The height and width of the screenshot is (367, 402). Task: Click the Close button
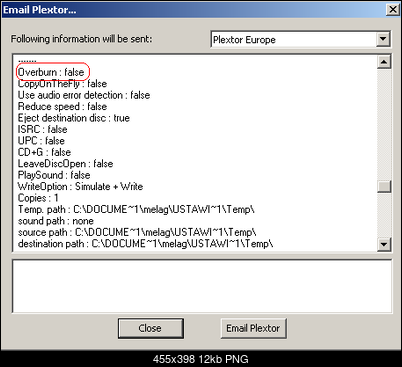click(x=150, y=328)
